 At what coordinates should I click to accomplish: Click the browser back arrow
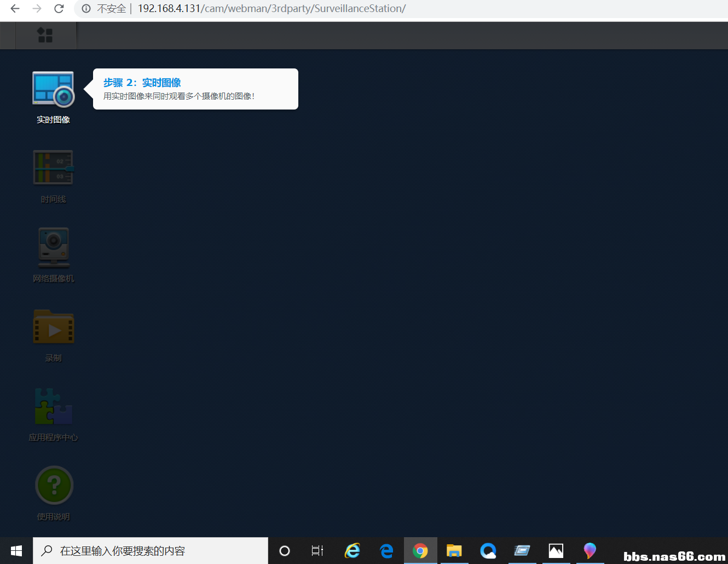coord(15,9)
